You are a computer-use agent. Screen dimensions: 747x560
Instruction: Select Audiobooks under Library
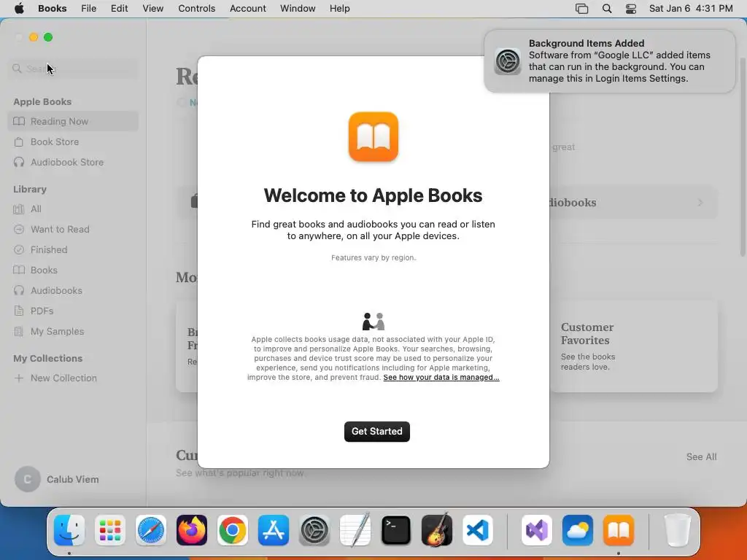coord(73,290)
